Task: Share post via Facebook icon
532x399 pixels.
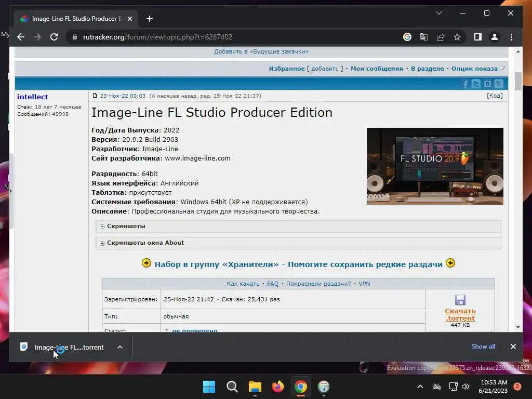Action: pyautogui.click(x=465, y=84)
